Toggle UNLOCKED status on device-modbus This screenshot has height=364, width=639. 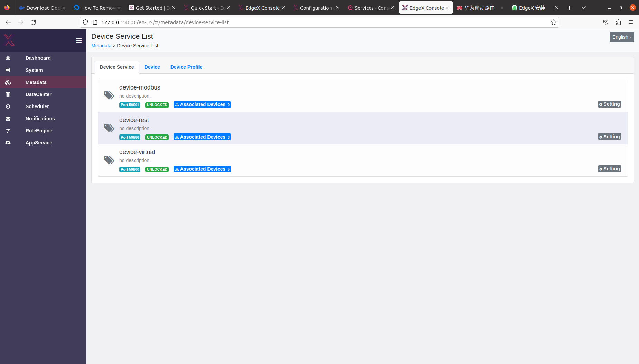[x=157, y=105]
